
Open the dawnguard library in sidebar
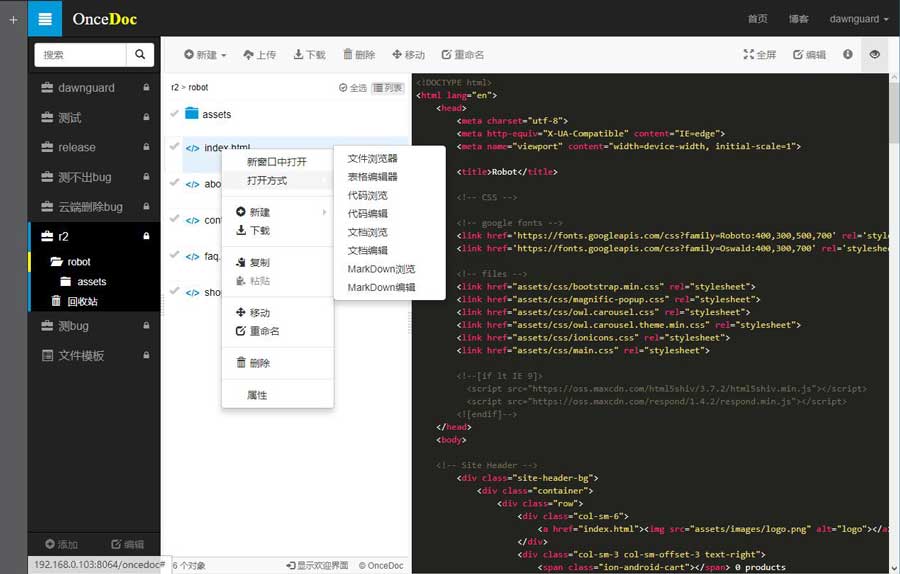coord(86,87)
